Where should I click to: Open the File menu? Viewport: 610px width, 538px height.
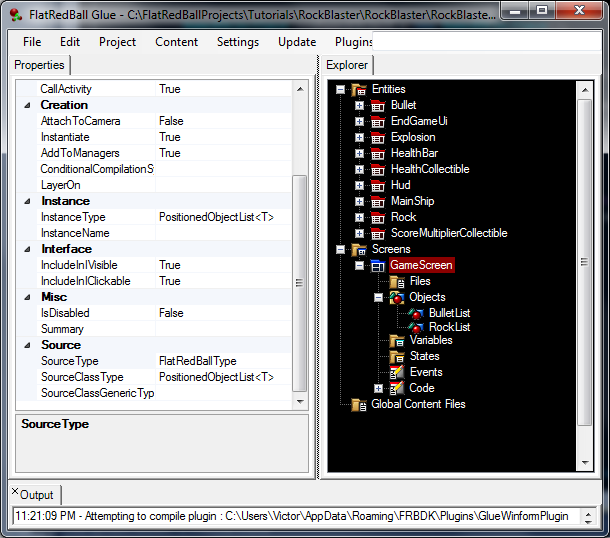click(32, 42)
